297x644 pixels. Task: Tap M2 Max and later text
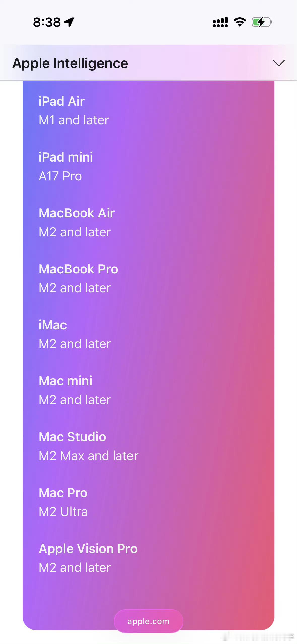tap(88, 456)
